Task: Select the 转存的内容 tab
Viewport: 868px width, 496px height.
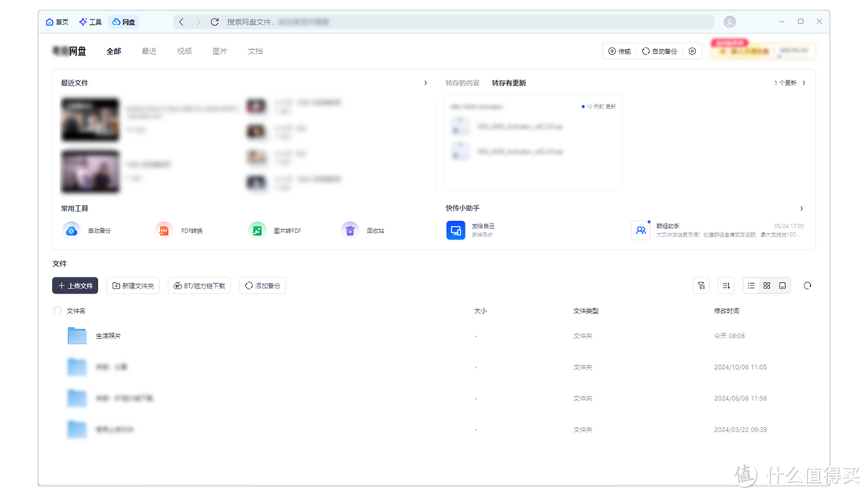Action: pos(462,83)
